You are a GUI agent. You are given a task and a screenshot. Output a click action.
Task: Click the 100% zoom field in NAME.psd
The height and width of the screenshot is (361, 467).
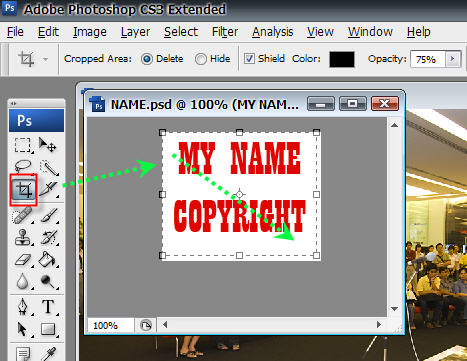111,325
